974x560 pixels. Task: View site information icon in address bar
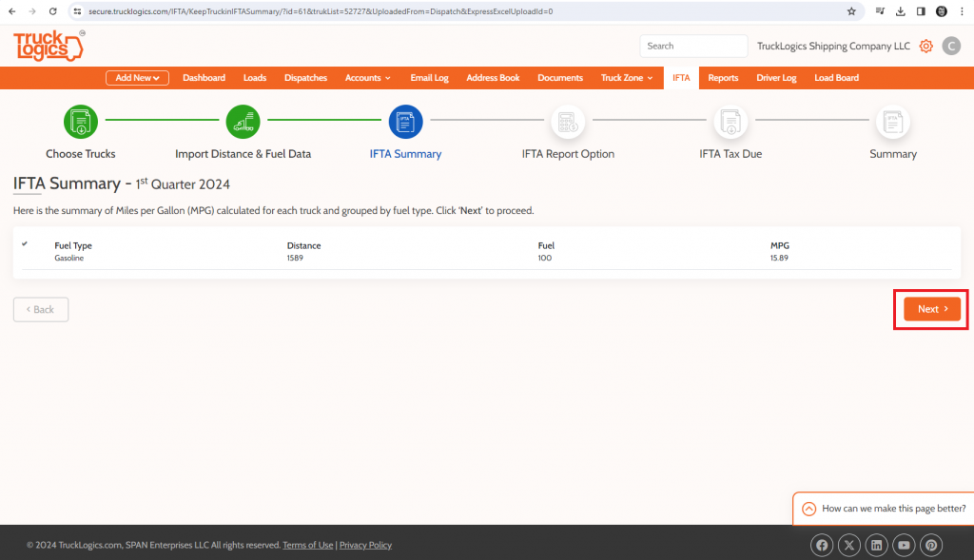click(77, 11)
